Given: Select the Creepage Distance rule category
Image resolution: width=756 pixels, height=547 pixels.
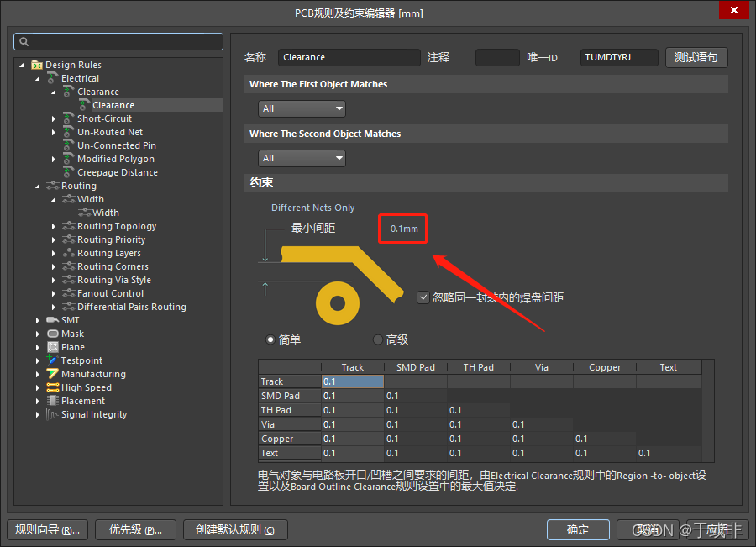Looking at the screenshot, I should tap(117, 172).
